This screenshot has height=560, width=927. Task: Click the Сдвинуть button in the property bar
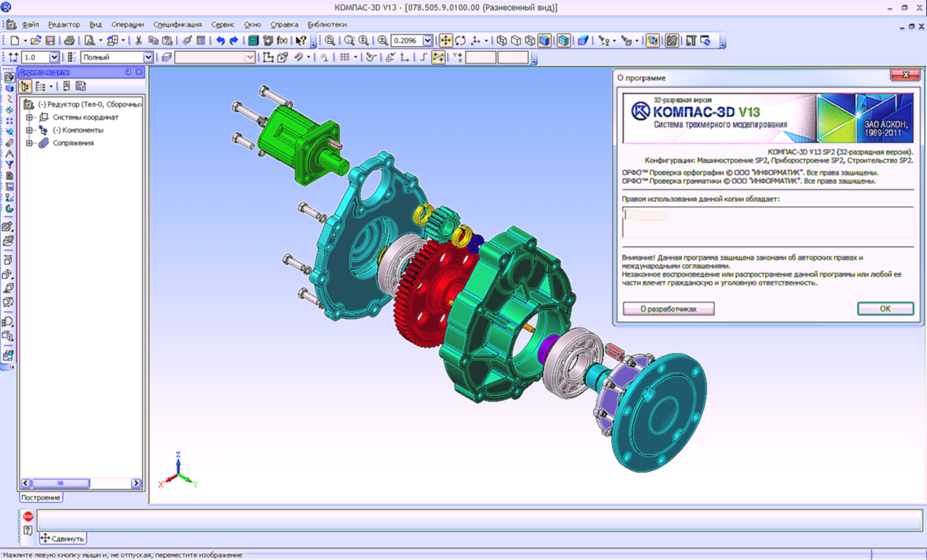62,538
